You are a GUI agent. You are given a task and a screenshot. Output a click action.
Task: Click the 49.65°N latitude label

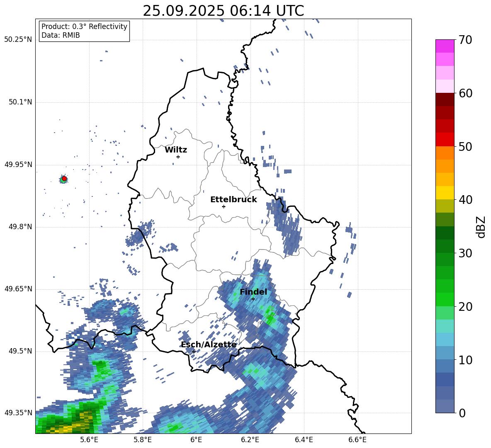pos(18,289)
